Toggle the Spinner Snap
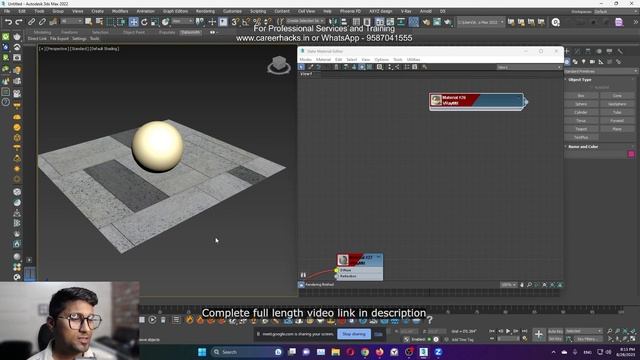640x360 pixels. 268,22
